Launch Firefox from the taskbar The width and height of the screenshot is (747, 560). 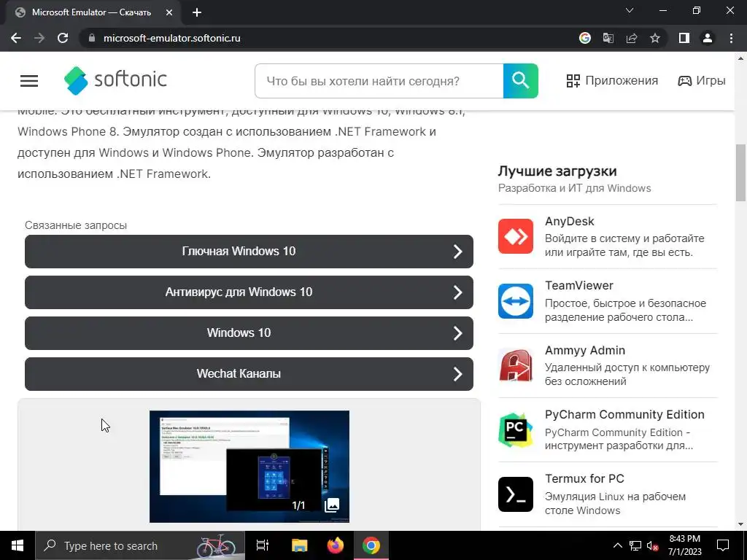coord(336,545)
